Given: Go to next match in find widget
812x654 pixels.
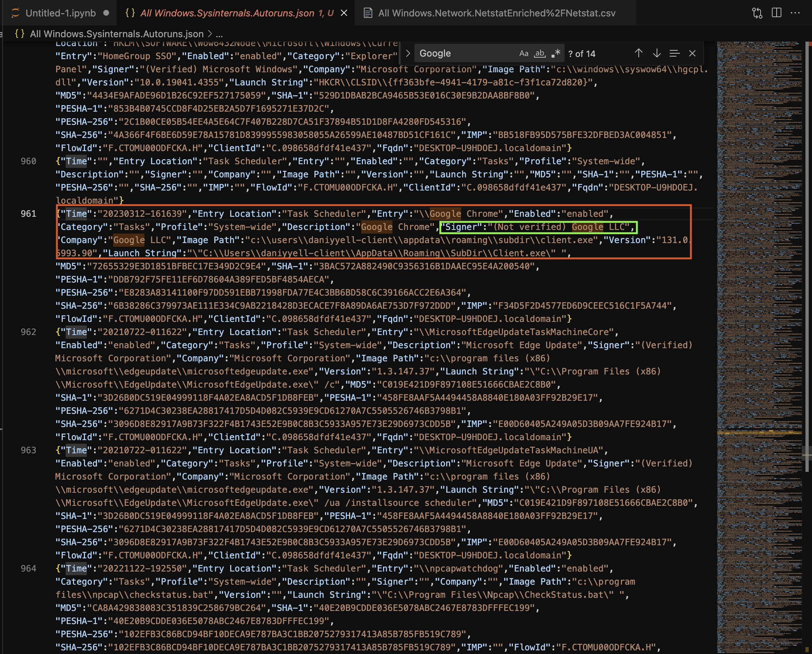Looking at the screenshot, I should (657, 54).
